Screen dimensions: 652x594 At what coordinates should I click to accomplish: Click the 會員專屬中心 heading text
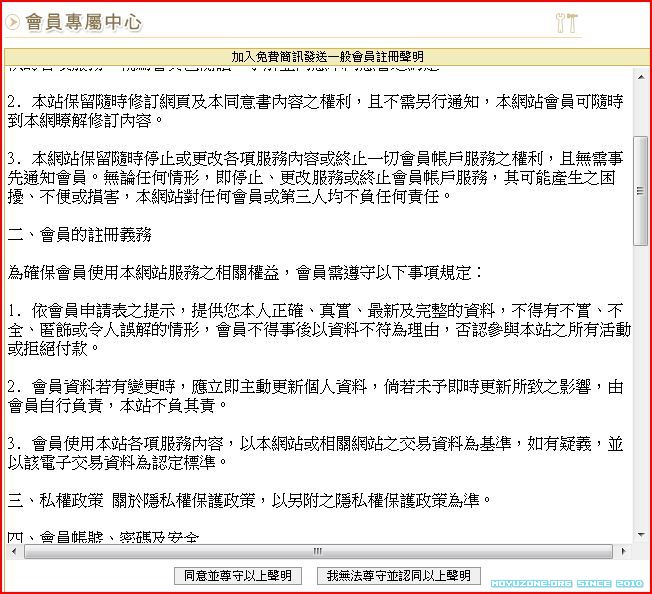(84, 22)
